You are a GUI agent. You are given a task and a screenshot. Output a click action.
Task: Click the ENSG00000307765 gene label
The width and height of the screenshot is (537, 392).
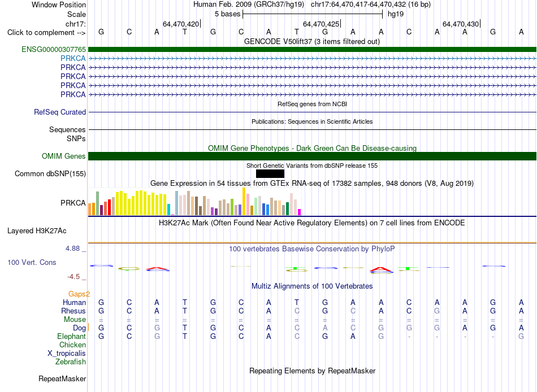(54, 49)
